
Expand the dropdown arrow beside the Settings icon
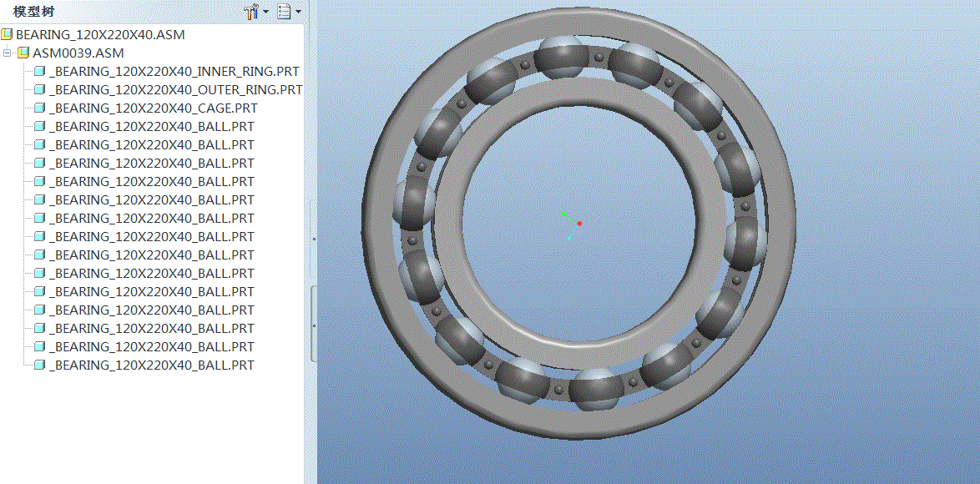266,12
